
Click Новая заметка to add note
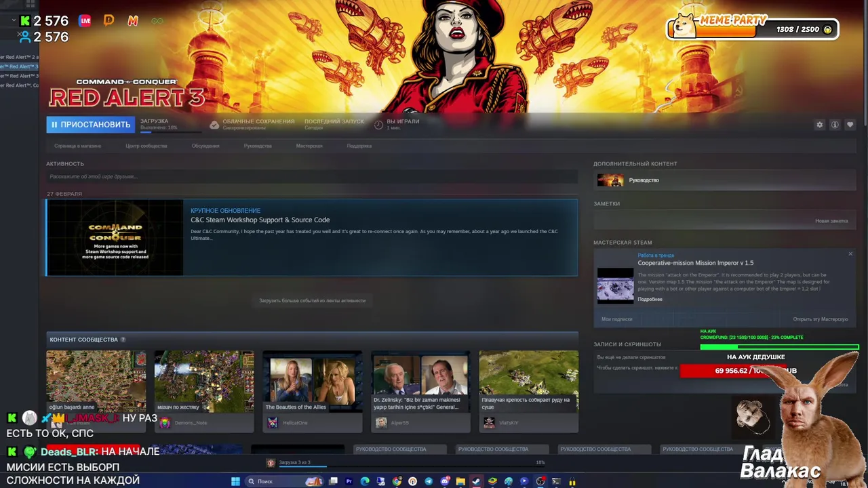831,221
